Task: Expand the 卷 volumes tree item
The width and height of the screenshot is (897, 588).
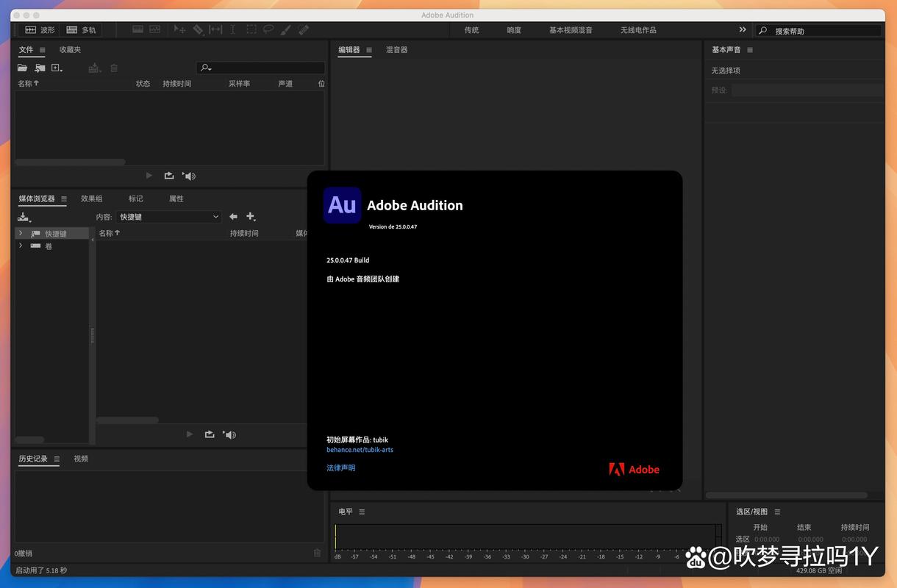Action: click(21, 245)
